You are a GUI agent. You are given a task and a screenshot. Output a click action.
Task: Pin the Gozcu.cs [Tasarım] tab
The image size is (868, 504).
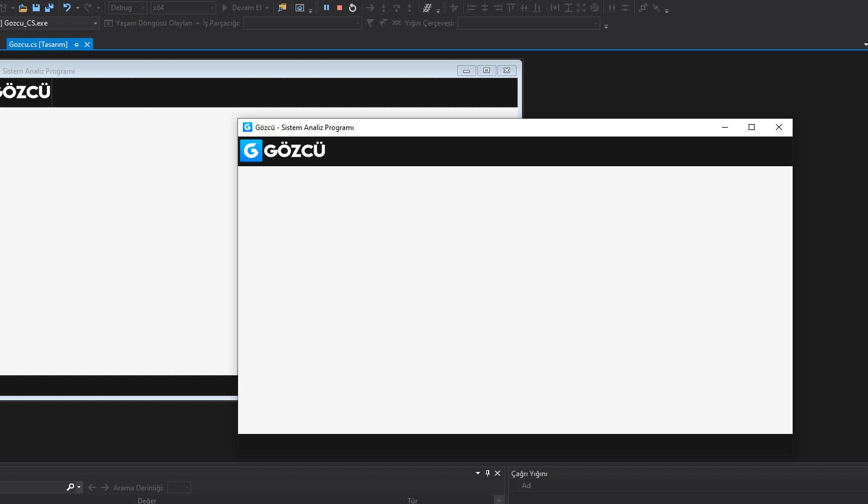[x=76, y=45]
